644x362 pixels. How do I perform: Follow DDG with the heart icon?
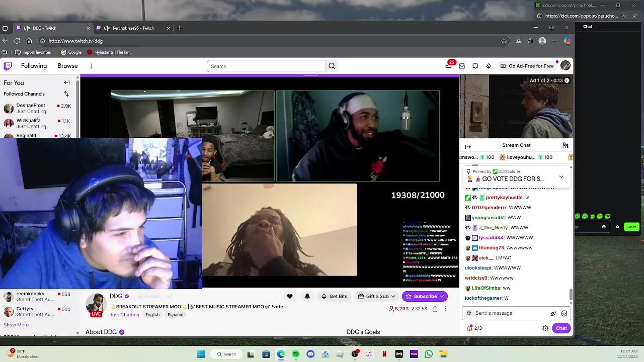(290, 296)
